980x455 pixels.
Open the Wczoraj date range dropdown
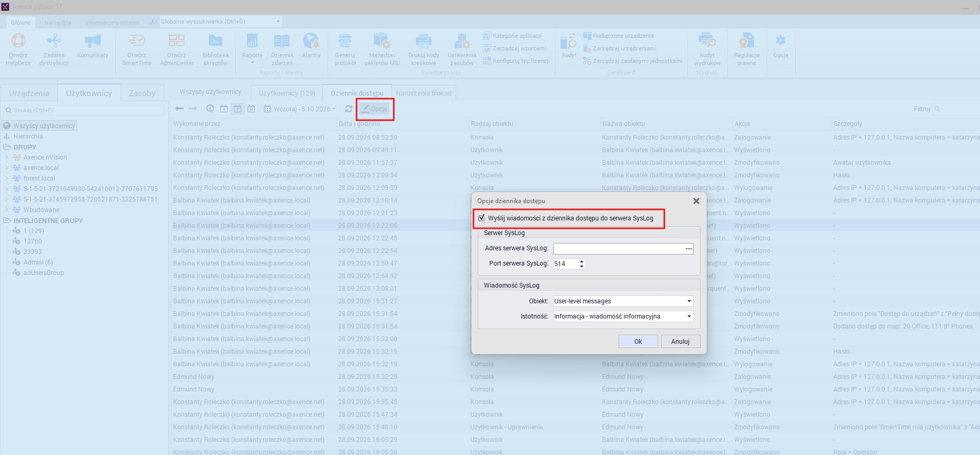pos(299,109)
